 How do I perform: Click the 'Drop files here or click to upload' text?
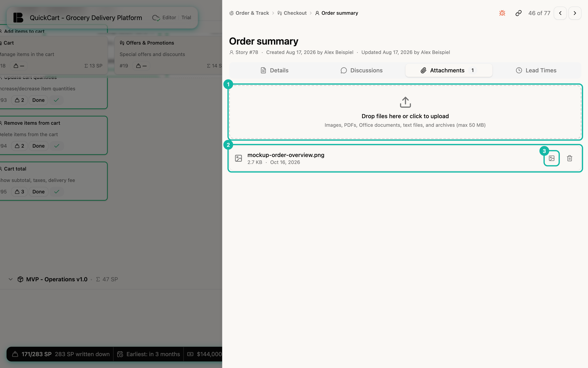click(405, 116)
